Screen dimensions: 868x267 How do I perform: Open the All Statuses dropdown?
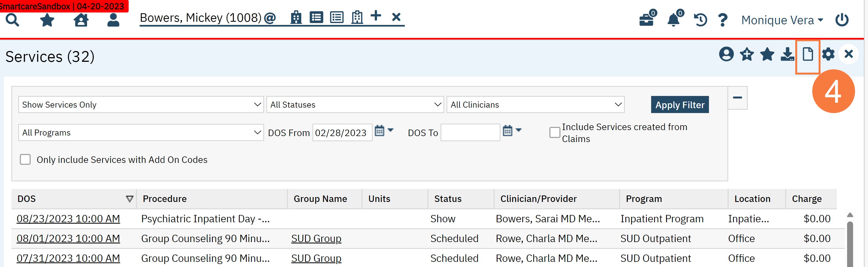[x=355, y=105]
